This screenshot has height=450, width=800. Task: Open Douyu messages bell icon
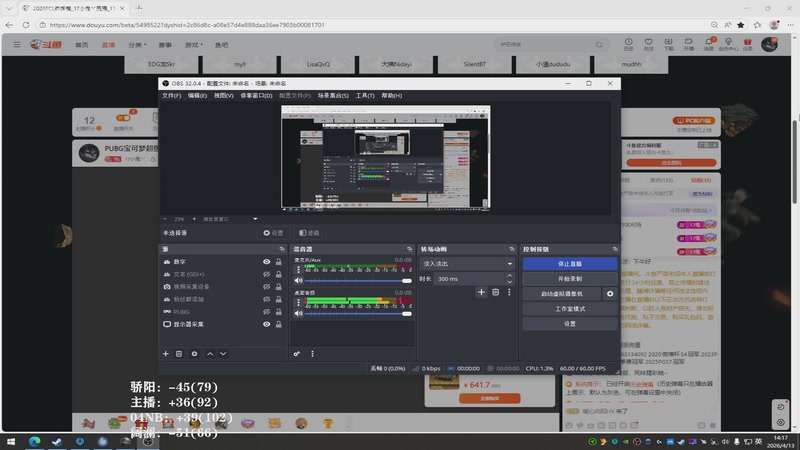(x=709, y=44)
